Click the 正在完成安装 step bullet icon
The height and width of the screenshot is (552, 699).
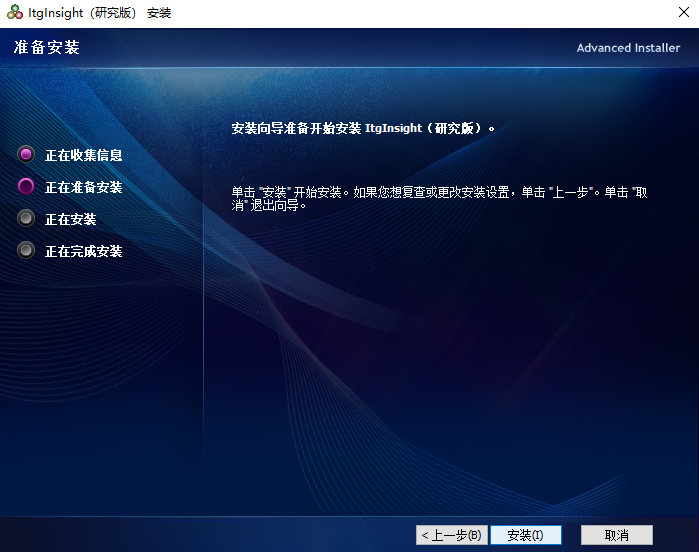coord(26,251)
